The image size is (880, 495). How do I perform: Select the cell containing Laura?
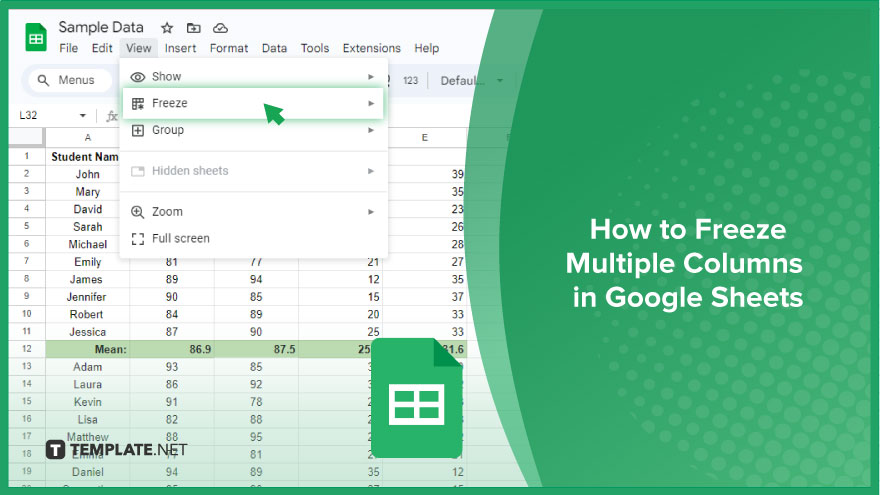click(x=88, y=384)
